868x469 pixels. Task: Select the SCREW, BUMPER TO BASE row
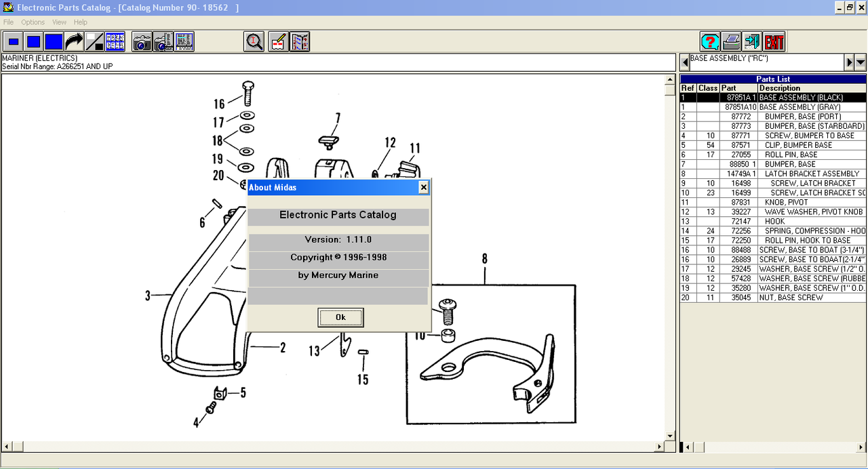(773, 136)
